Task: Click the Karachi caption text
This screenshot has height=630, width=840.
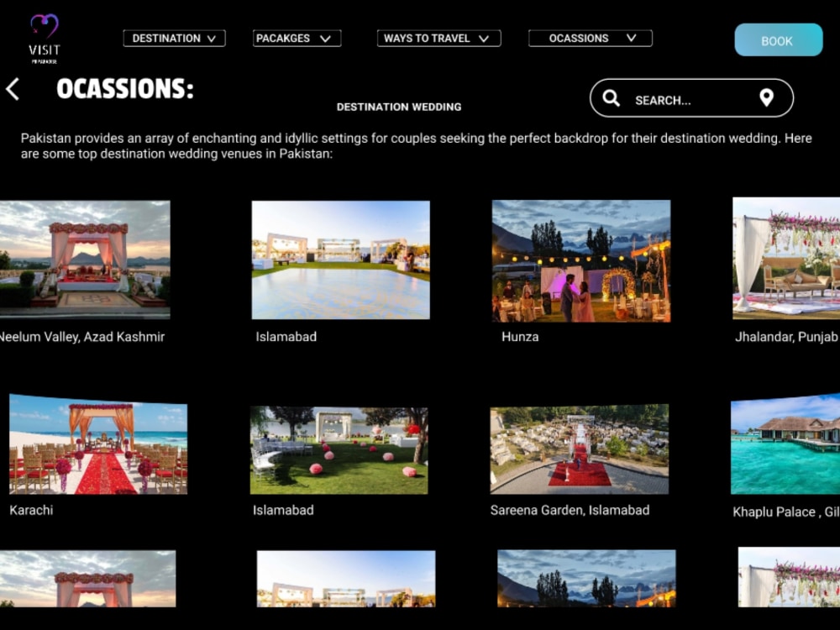Action: [x=32, y=510]
